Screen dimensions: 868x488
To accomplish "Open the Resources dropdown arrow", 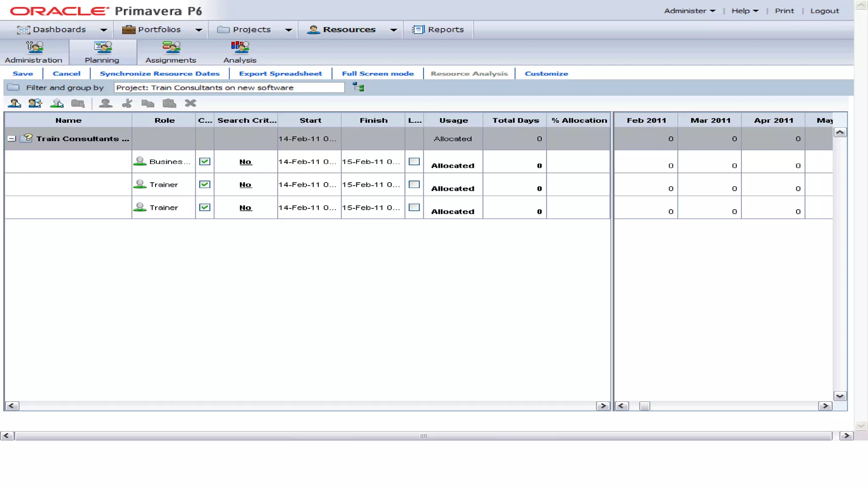I will tap(393, 30).
